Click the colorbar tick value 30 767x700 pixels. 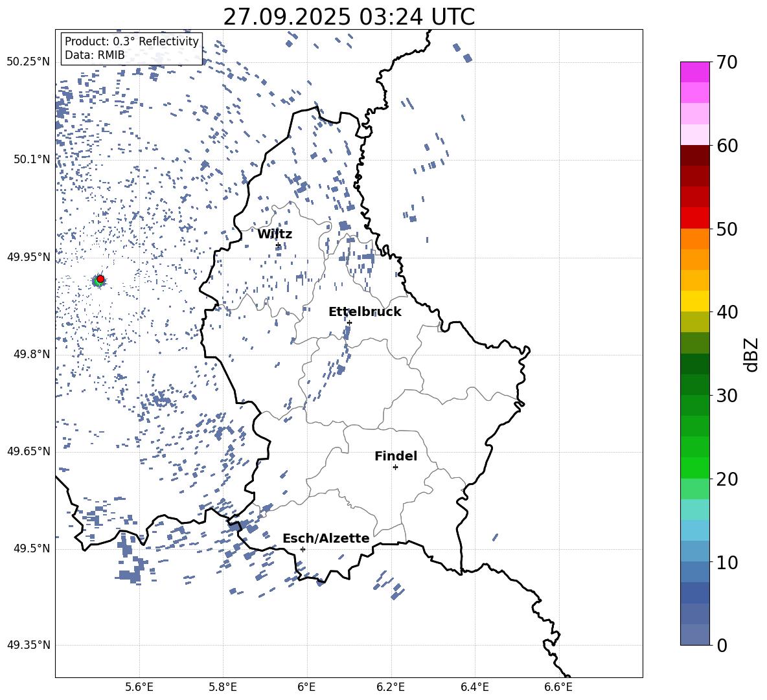coord(727,396)
